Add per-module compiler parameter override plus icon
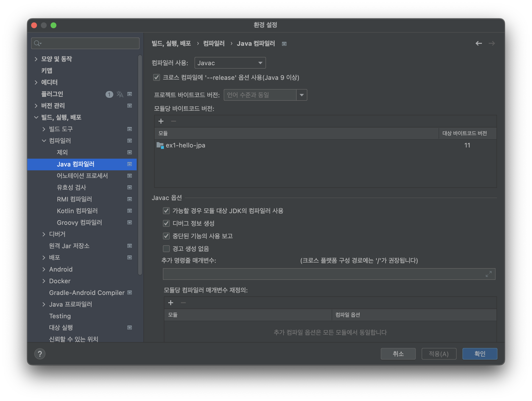 171,303
